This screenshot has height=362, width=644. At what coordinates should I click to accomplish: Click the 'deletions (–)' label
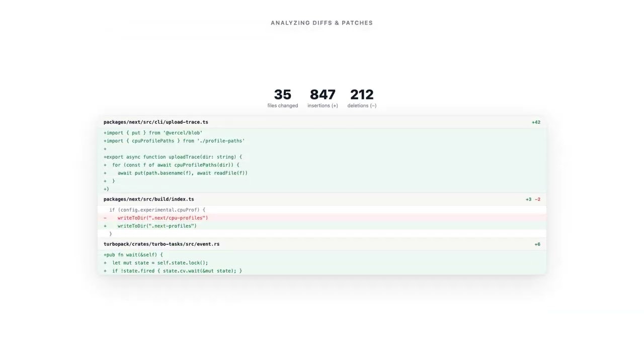362,106
